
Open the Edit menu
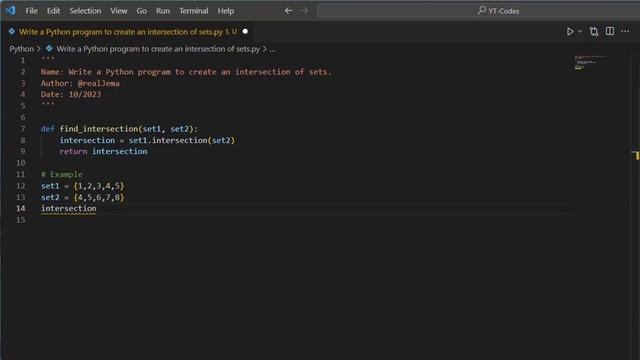53,11
